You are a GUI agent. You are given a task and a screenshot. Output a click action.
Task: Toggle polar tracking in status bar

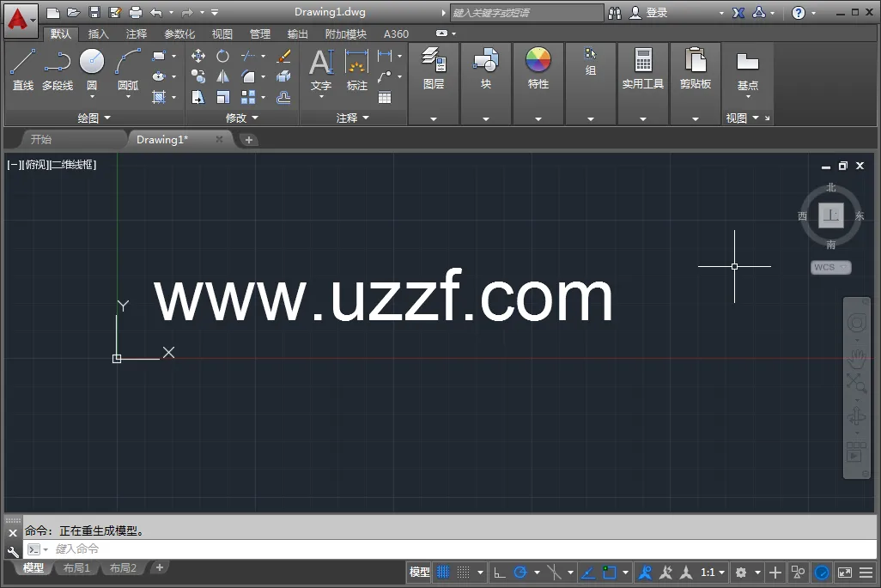520,573
